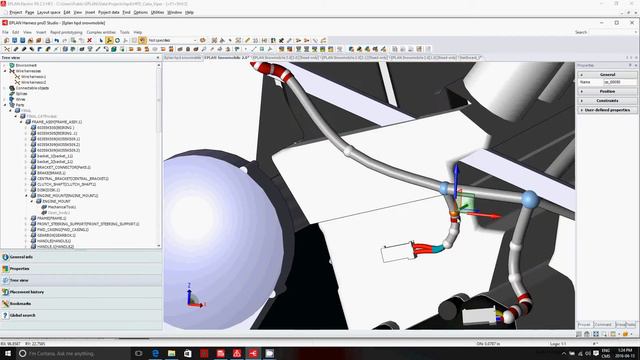
Task: Select the 'Wire harness 2' tree item
Action: point(33,82)
